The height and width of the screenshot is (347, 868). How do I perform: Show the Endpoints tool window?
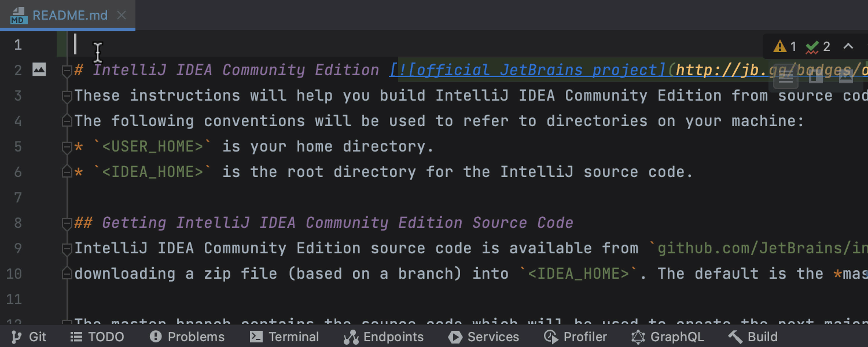[383, 336]
